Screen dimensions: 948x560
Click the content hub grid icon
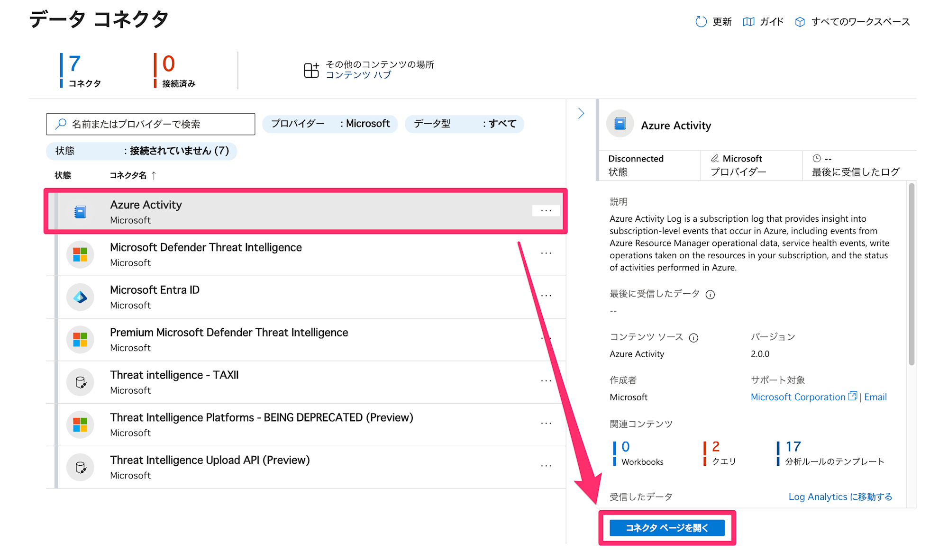click(x=311, y=70)
